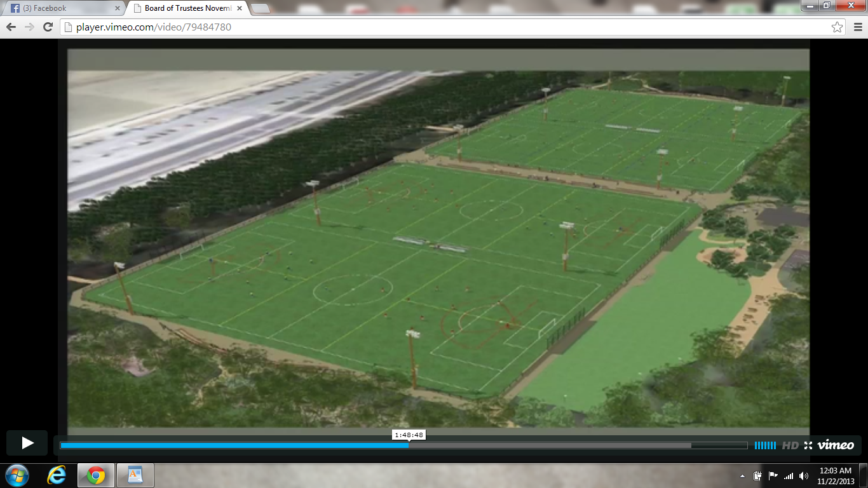Image resolution: width=868 pixels, height=488 pixels.
Task: Open the Windows Start menu
Action: click(x=17, y=475)
